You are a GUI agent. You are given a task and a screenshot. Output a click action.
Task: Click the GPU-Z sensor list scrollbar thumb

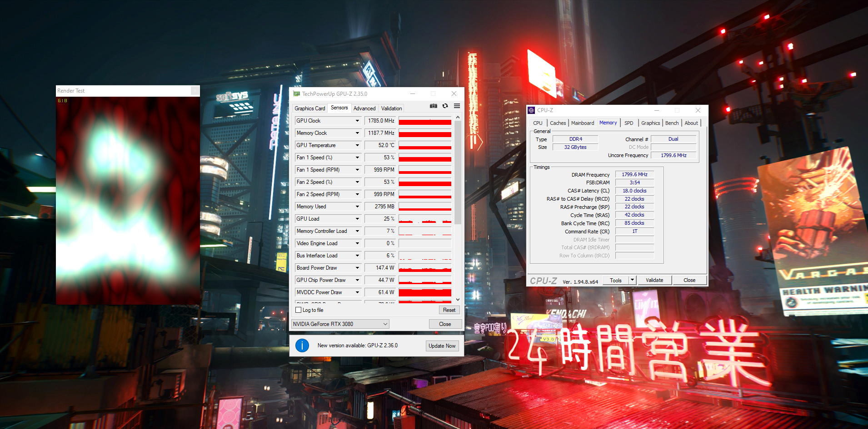click(458, 173)
